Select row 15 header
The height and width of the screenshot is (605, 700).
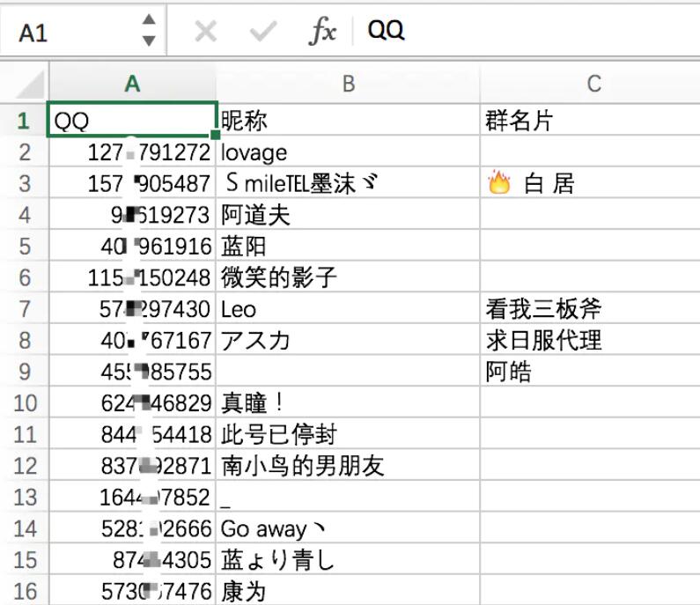[x=24, y=560]
